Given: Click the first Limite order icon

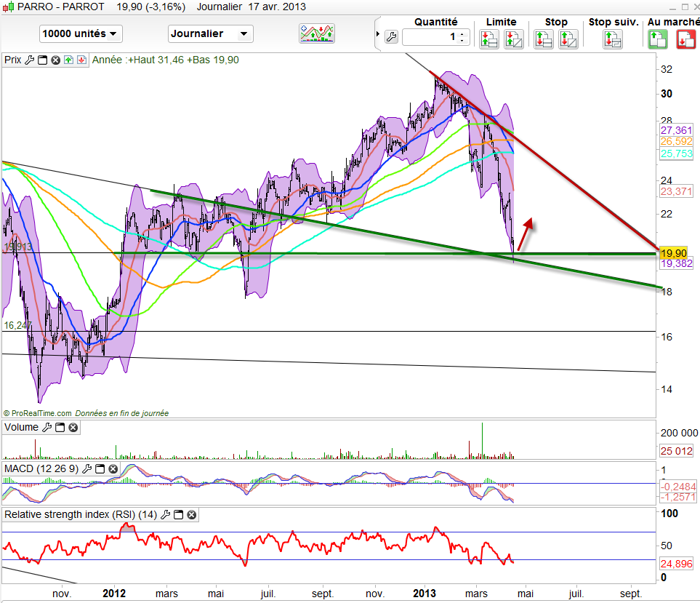Looking at the screenshot, I should [x=489, y=39].
